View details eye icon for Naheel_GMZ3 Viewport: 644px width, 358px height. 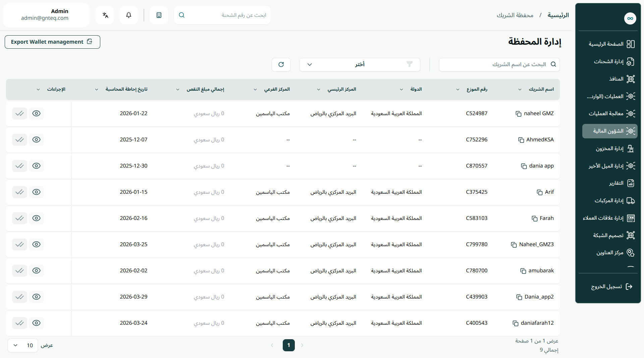(x=36, y=244)
